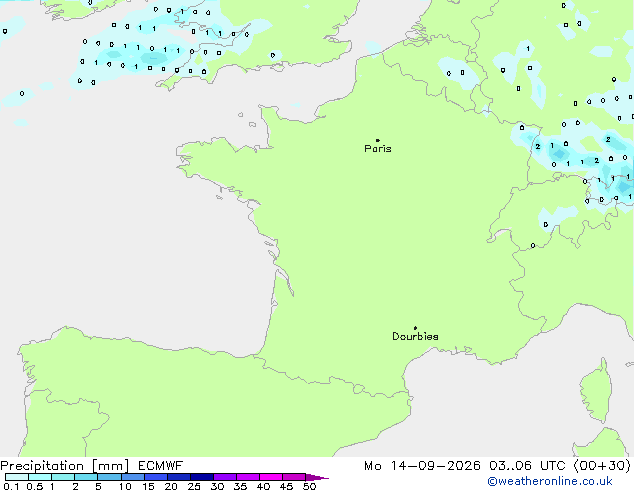Select the purple 30 legend swatch
Viewport: 634px width, 490px height.
225,477
